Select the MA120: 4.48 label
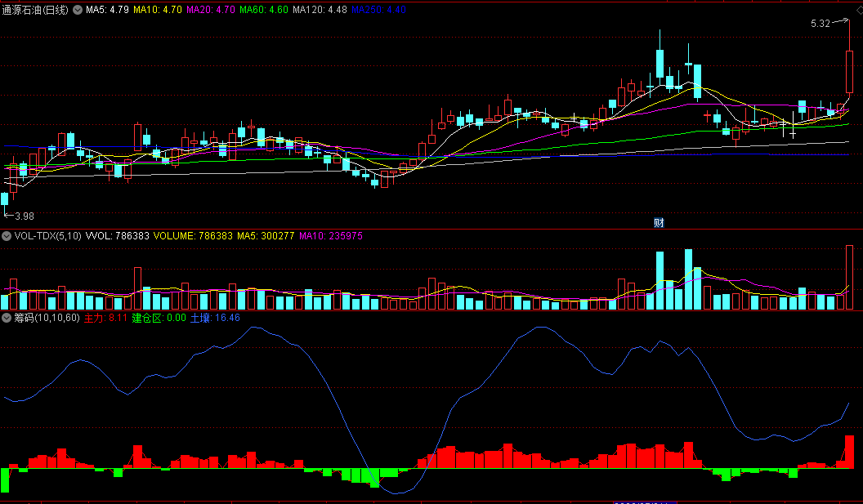This screenshot has width=863, height=504. [x=320, y=10]
